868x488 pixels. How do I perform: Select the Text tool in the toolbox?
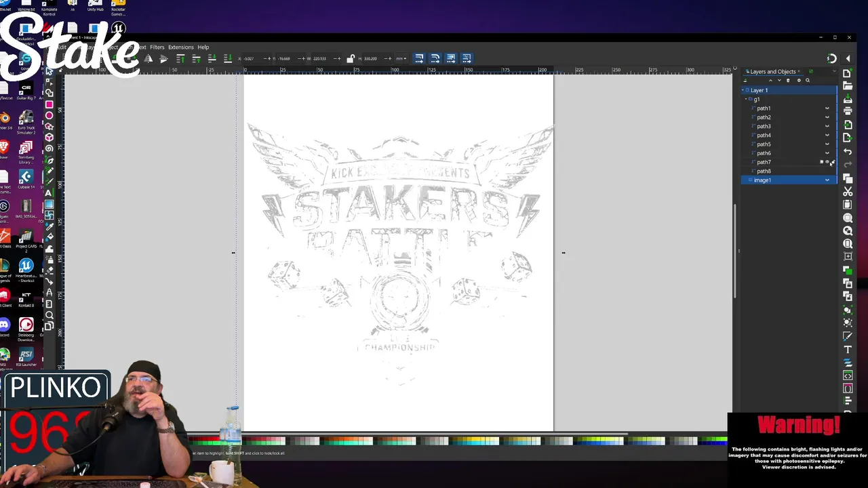click(x=49, y=192)
